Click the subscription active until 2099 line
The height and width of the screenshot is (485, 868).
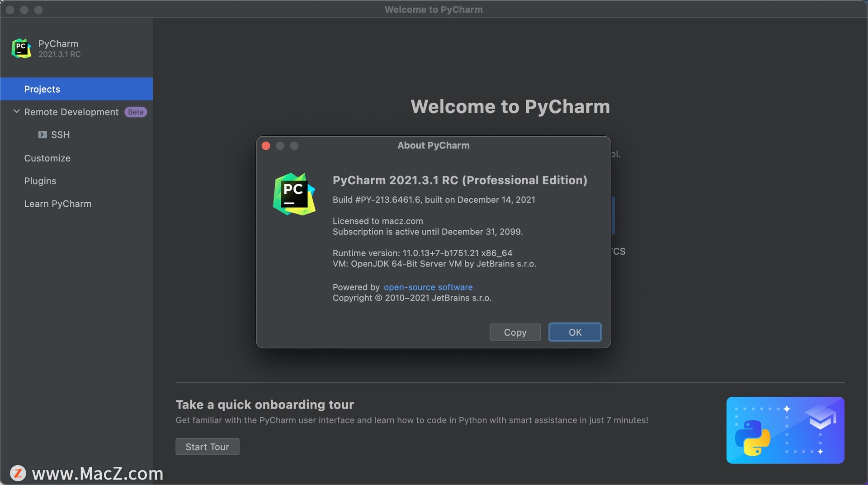(428, 232)
